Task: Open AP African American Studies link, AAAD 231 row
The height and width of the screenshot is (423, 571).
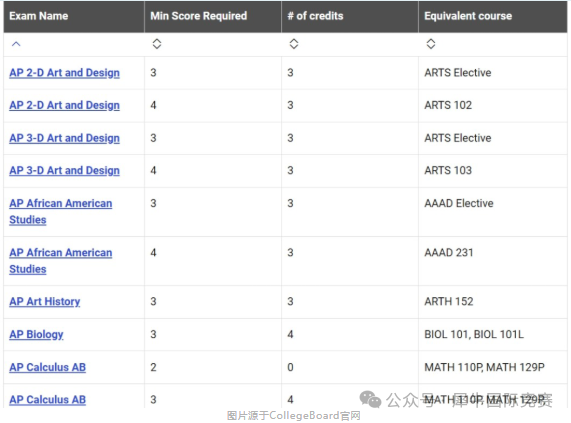Action: tap(60, 261)
